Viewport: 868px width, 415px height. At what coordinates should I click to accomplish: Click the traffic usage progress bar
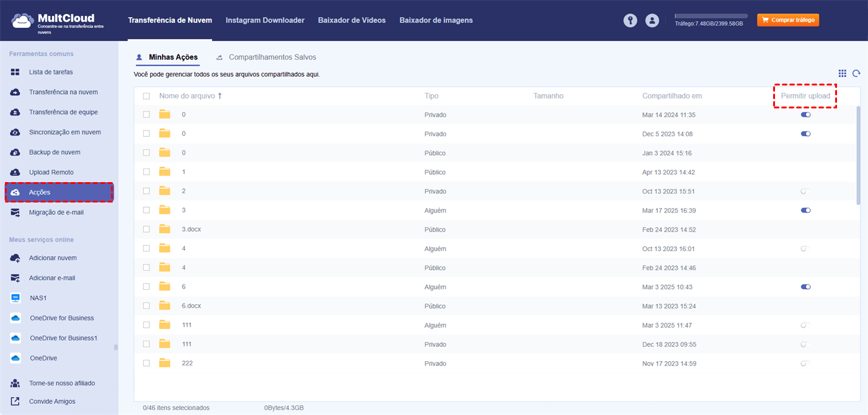point(711,15)
